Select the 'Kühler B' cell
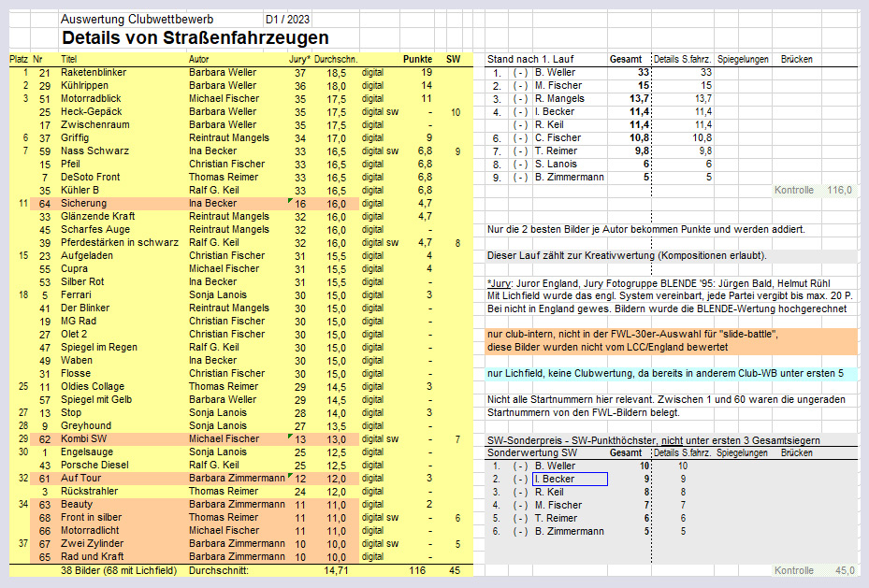The image size is (869, 588). [x=80, y=191]
